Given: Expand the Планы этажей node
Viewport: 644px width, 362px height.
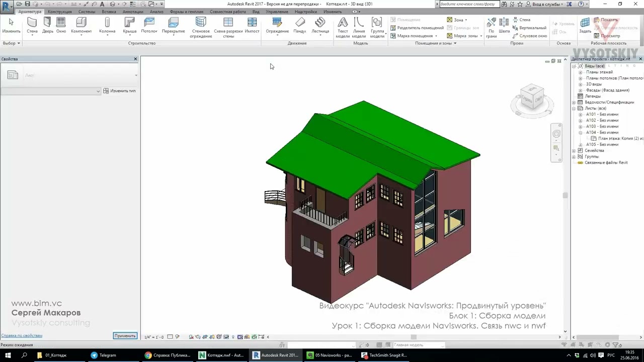Looking at the screenshot, I should click(x=580, y=72).
